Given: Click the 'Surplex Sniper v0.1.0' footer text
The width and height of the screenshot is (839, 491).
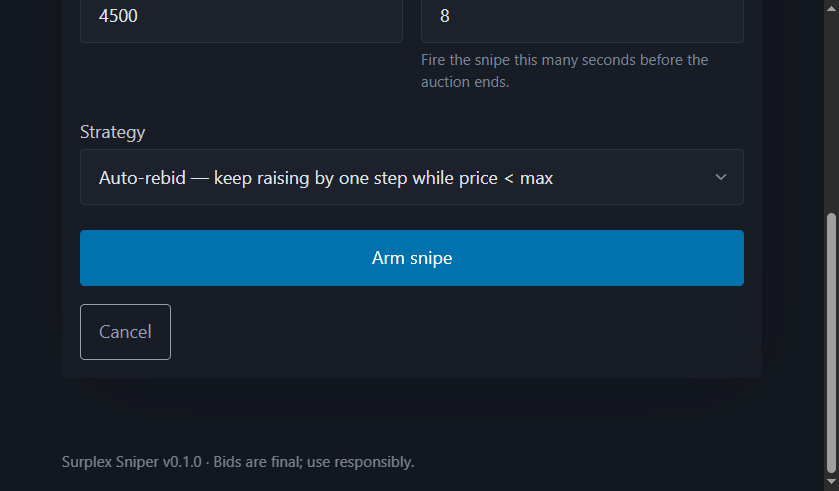Looking at the screenshot, I should click(x=130, y=462).
